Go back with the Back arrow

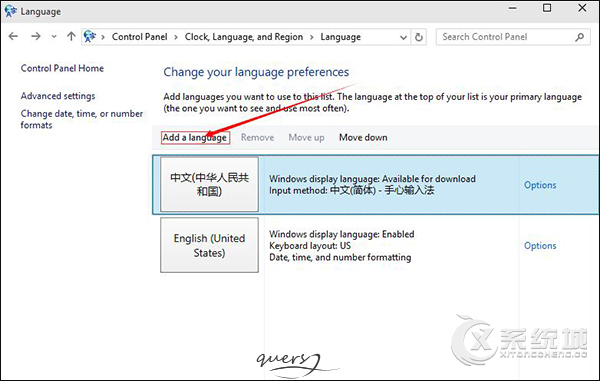[x=13, y=36]
